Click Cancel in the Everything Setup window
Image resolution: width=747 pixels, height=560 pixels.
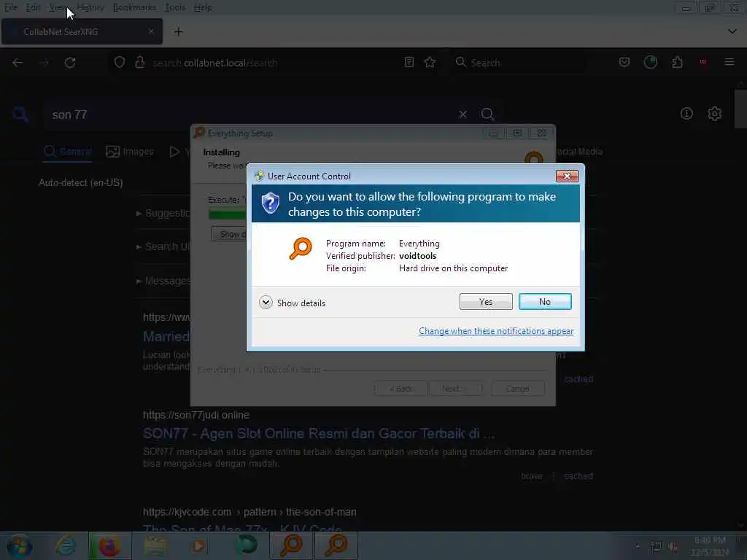(x=518, y=389)
